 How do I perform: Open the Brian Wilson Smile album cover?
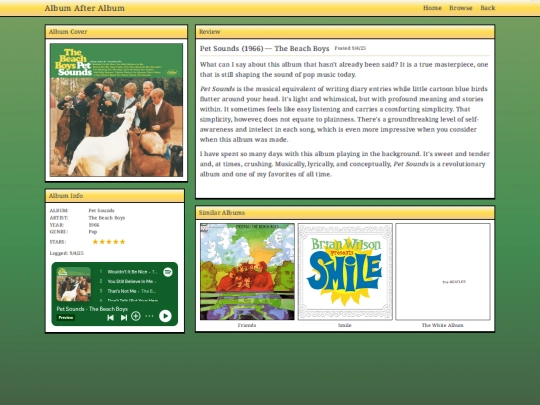click(x=345, y=272)
